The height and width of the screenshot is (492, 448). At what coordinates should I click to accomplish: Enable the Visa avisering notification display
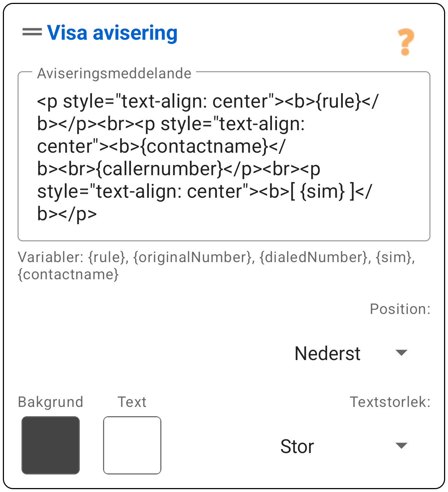[113, 33]
